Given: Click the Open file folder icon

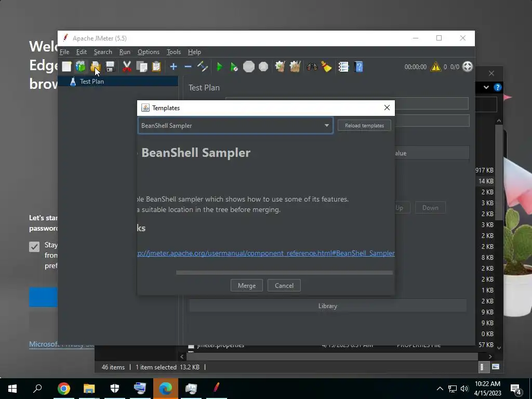Looking at the screenshot, I should (x=96, y=66).
